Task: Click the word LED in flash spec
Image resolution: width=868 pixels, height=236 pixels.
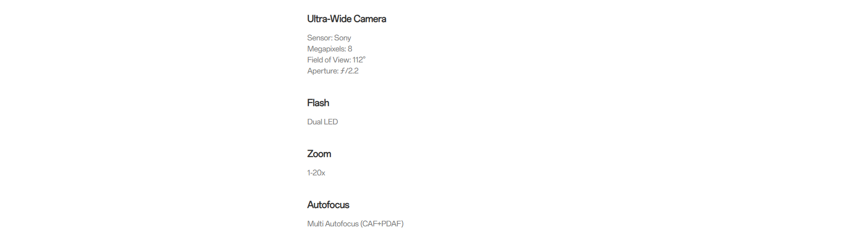Action: (x=331, y=122)
